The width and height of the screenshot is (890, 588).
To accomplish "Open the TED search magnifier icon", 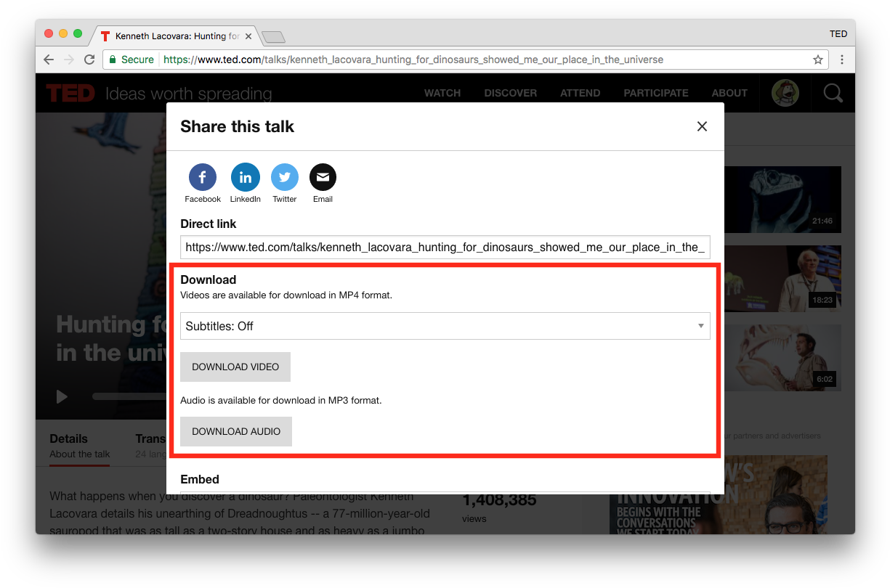I will point(833,93).
